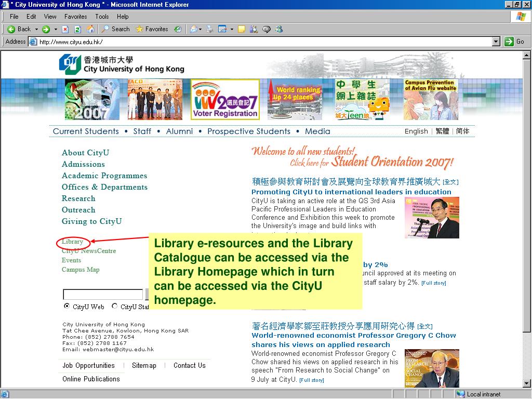Open the Staff navigation link

[142, 131]
